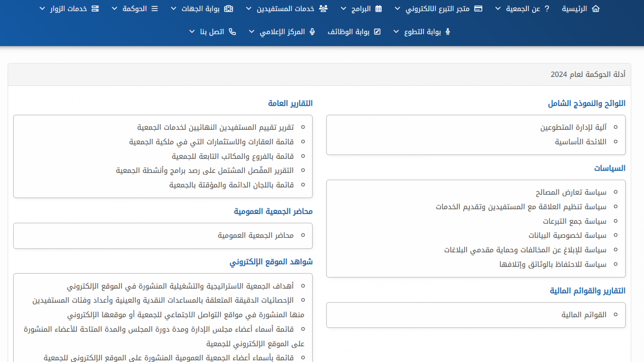The width and height of the screenshot is (644, 362).
Task: Click the server icon for خدمات الزوار
Action: click(95, 9)
